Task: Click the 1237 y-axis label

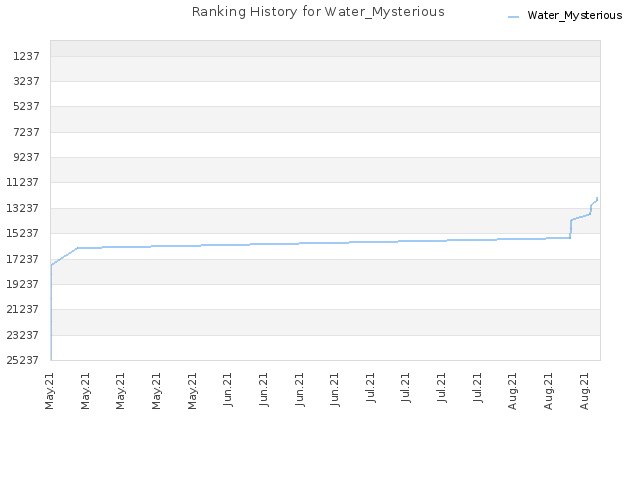Action: (x=26, y=56)
